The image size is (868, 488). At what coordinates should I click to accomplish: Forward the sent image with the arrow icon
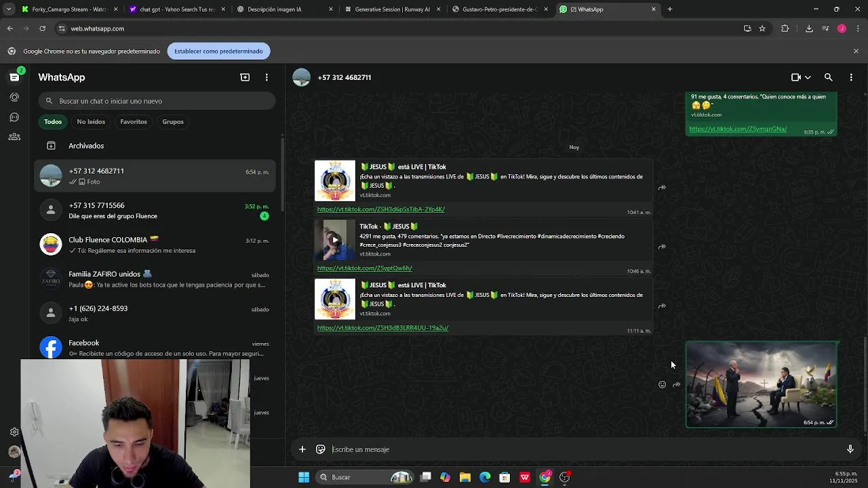pyautogui.click(x=676, y=384)
